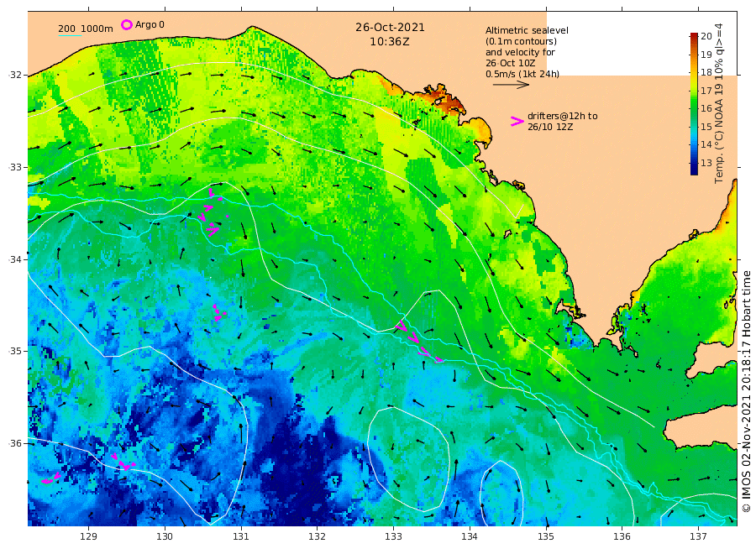Click latitude axis label -32

[15, 76]
